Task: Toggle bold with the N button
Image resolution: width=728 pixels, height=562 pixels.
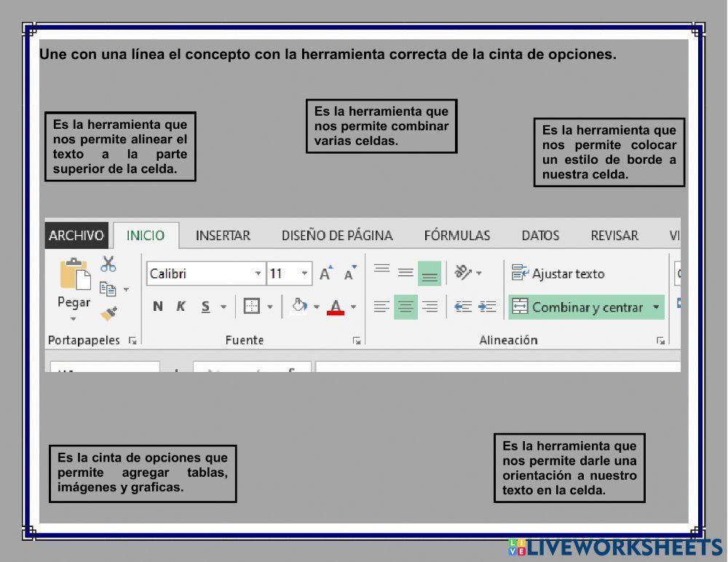Action: pyautogui.click(x=157, y=306)
